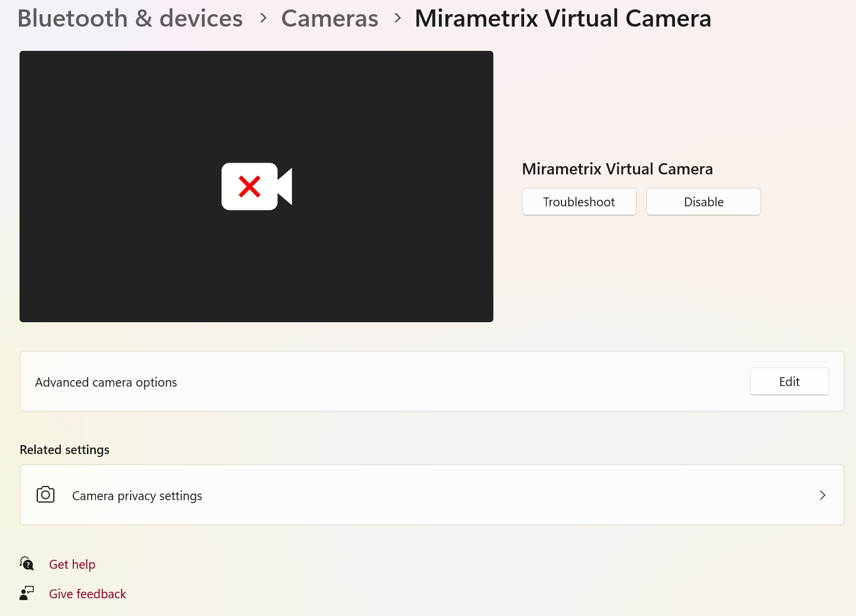
Task: Open the Give feedback link
Action: coord(88,594)
